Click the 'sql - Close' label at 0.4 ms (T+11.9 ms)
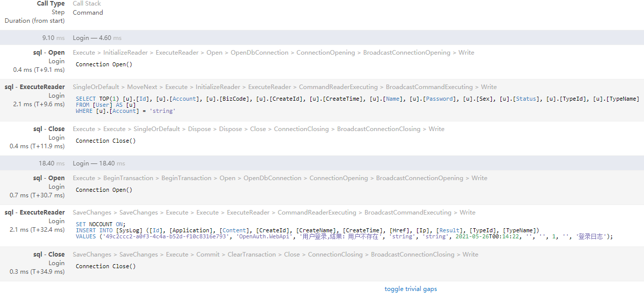 pos(49,129)
